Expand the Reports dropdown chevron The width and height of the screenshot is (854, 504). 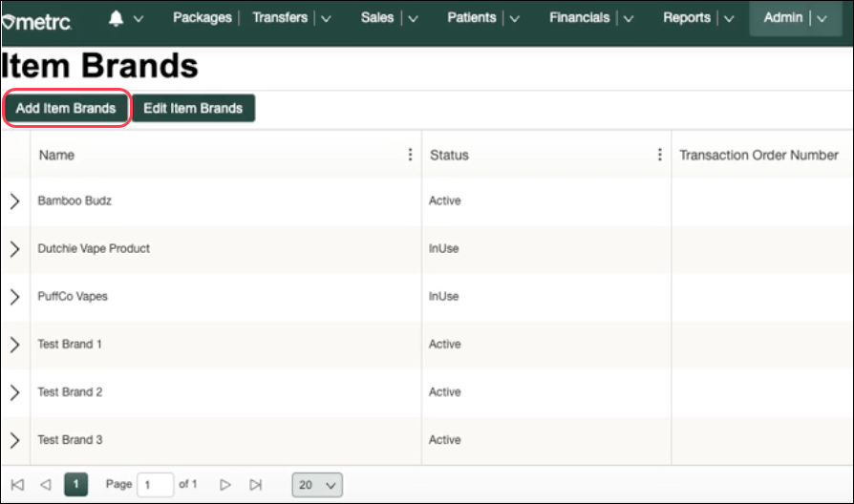tap(729, 18)
